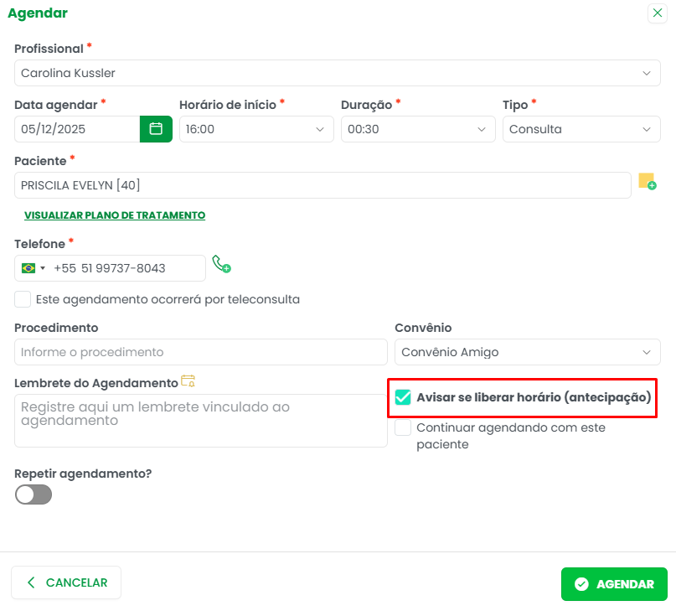
Task: Toggle the Repetir agendamento switch
Action: click(34, 494)
